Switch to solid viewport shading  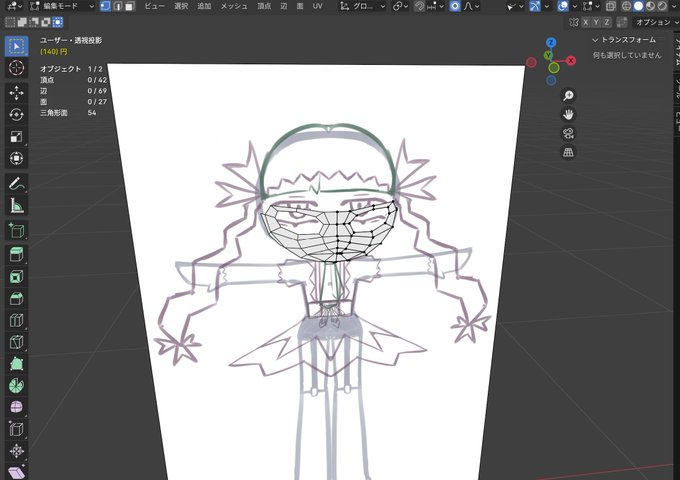(x=638, y=6)
